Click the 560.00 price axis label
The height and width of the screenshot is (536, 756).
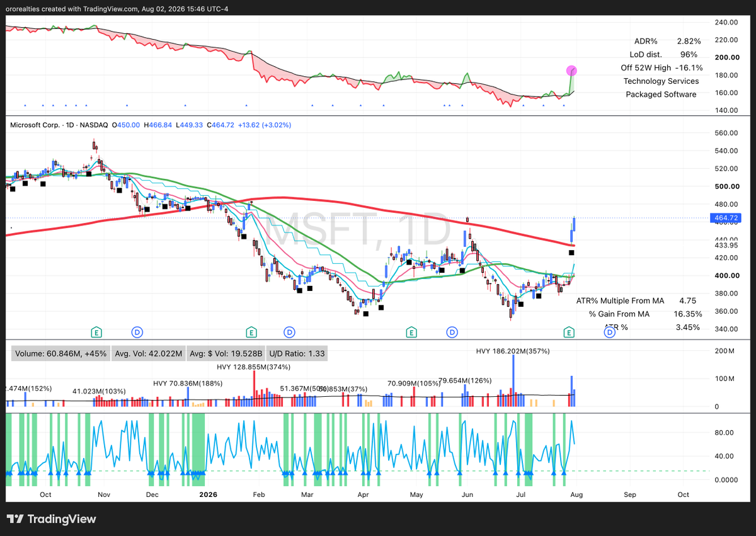coord(726,133)
